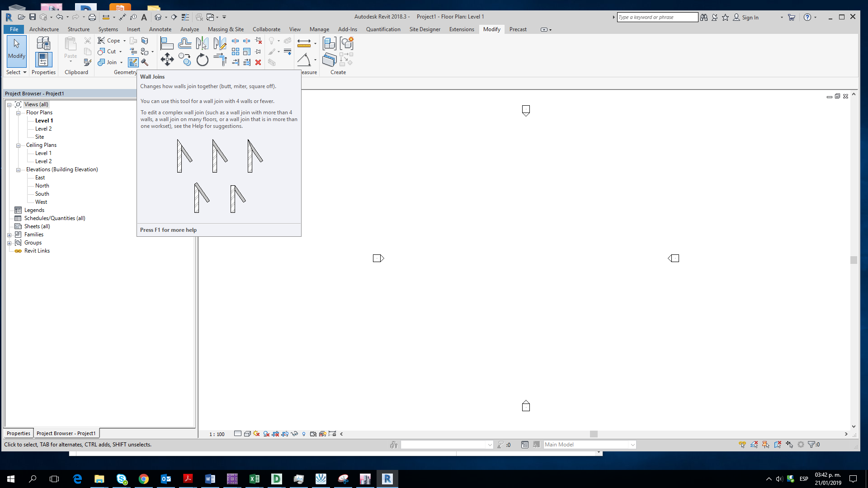Click the red Delete X icon

tap(258, 62)
